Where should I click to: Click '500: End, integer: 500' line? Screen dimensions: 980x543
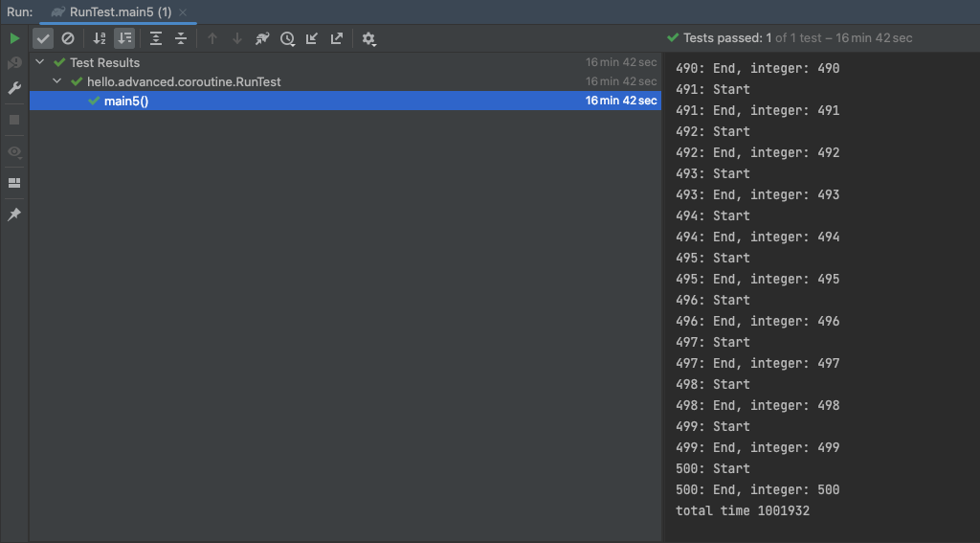tap(758, 489)
